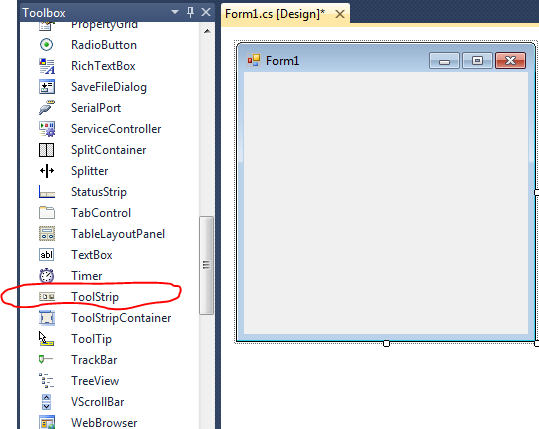
Task: Close the Toolbox panel
Action: click(206, 12)
